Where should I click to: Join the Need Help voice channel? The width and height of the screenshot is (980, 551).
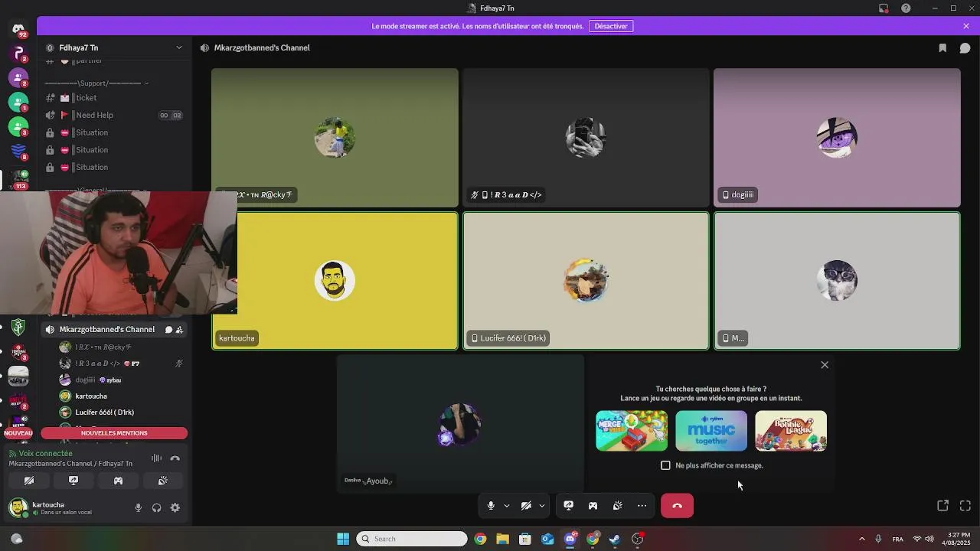point(115,116)
